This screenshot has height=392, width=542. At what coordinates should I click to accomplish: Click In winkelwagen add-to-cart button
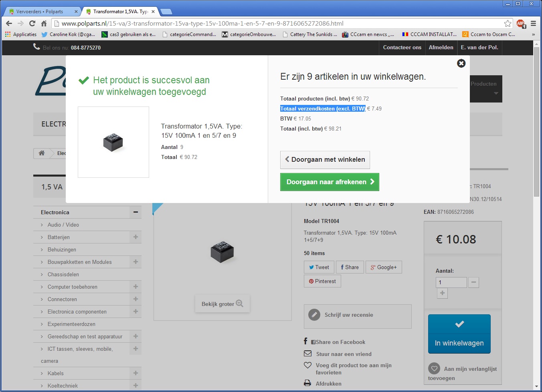(x=459, y=334)
